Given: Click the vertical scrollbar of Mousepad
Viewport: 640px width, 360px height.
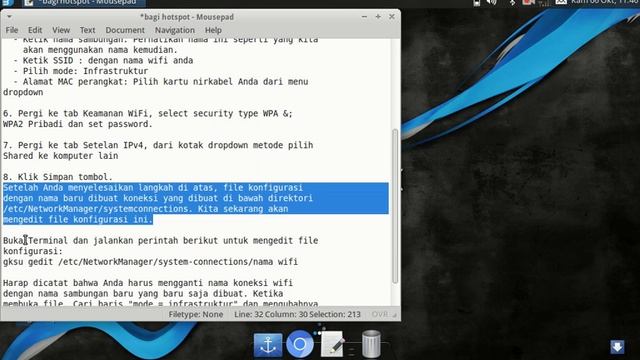Looking at the screenshot, I should coord(395,206).
